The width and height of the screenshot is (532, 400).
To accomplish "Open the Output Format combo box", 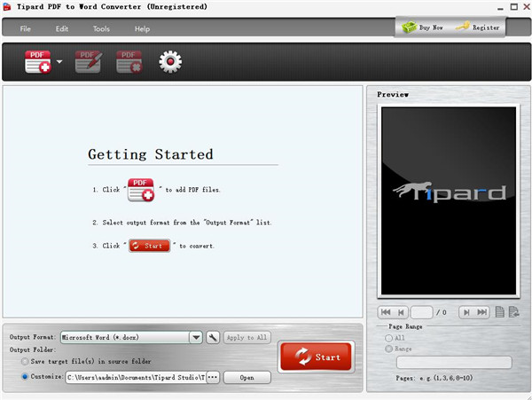I will (x=131, y=338).
